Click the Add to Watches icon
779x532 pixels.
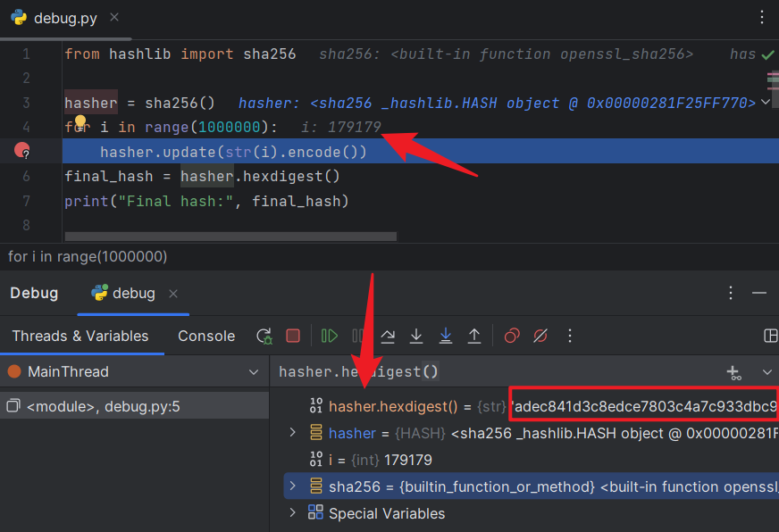pyautogui.click(x=733, y=372)
